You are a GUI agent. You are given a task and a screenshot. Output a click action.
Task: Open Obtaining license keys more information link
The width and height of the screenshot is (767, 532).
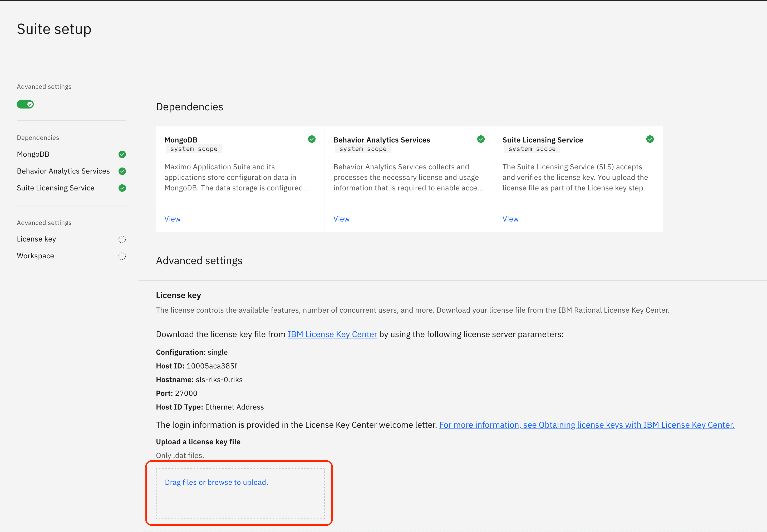pyautogui.click(x=587, y=425)
